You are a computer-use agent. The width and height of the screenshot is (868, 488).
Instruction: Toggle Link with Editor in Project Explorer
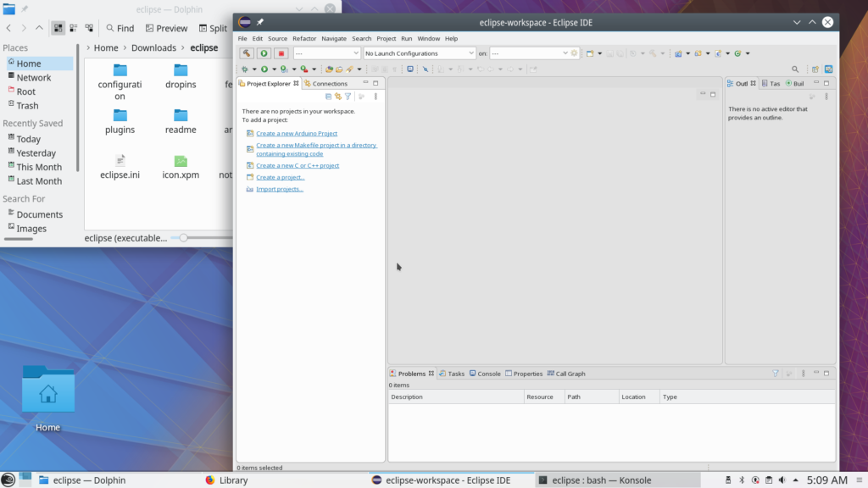tap(337, 97)
